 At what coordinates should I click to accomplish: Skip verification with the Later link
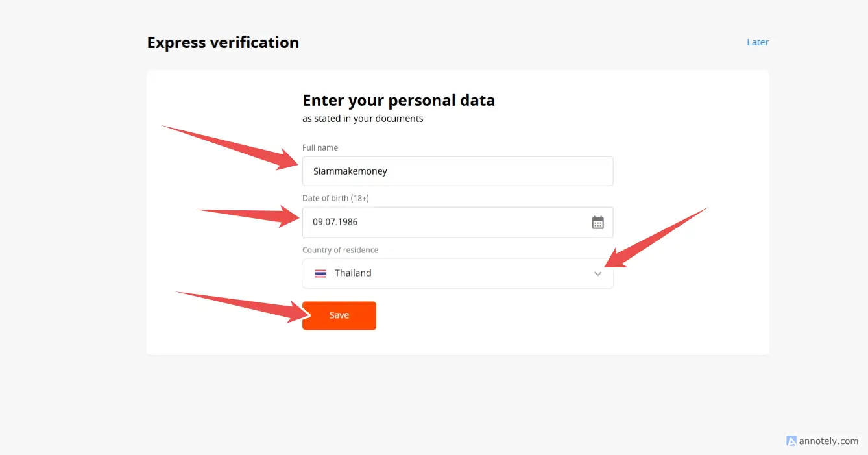point(757,42)
